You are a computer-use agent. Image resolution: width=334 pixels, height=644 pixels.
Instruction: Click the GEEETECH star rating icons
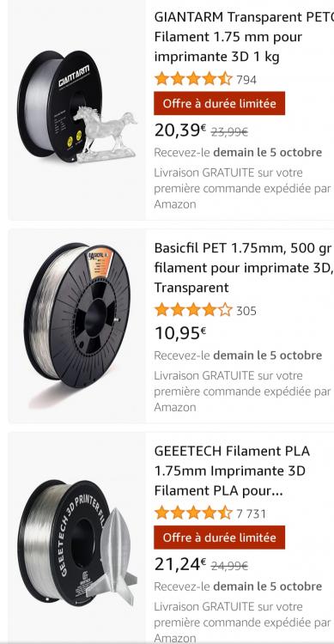pos(193,513)
